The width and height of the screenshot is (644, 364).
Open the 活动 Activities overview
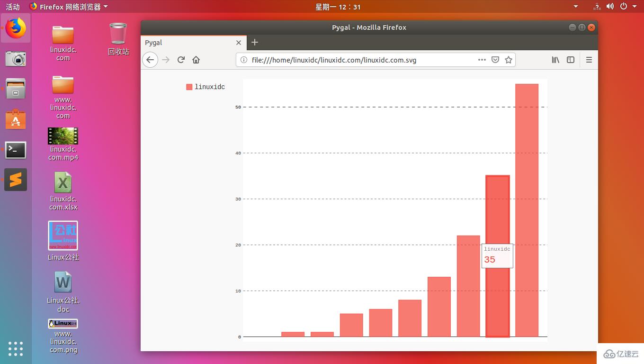tap(13, 7)
